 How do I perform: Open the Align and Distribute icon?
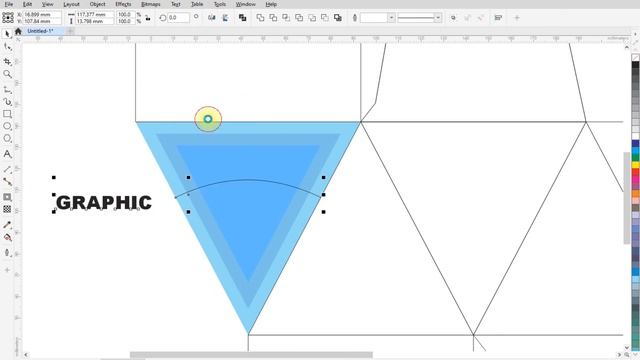498,18
